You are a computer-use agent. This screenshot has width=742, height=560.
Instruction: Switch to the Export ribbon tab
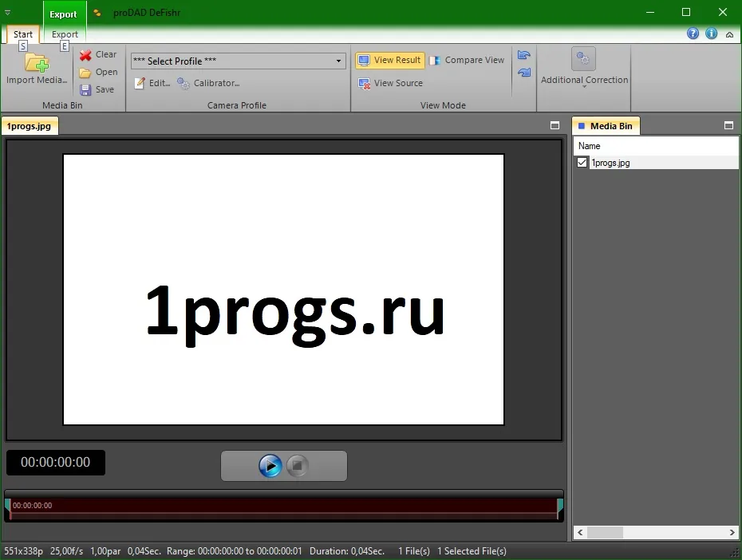click(x=65, y=34)
